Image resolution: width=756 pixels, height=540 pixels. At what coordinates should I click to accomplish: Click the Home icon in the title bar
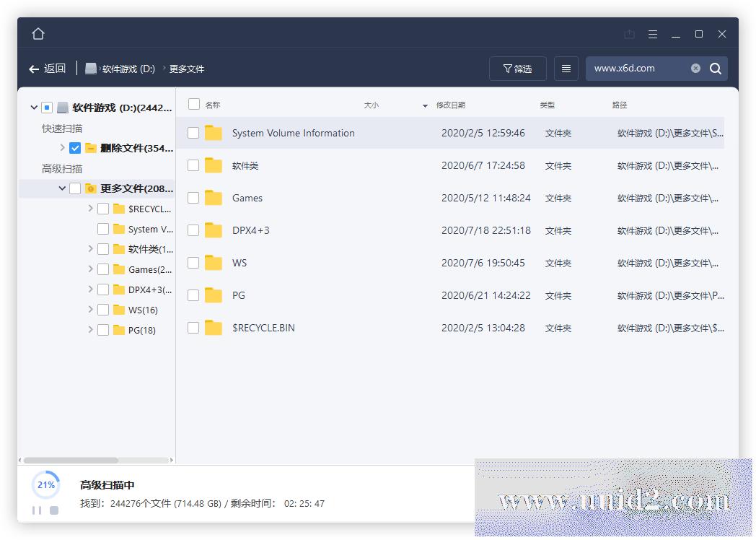[x=38, y=33]
